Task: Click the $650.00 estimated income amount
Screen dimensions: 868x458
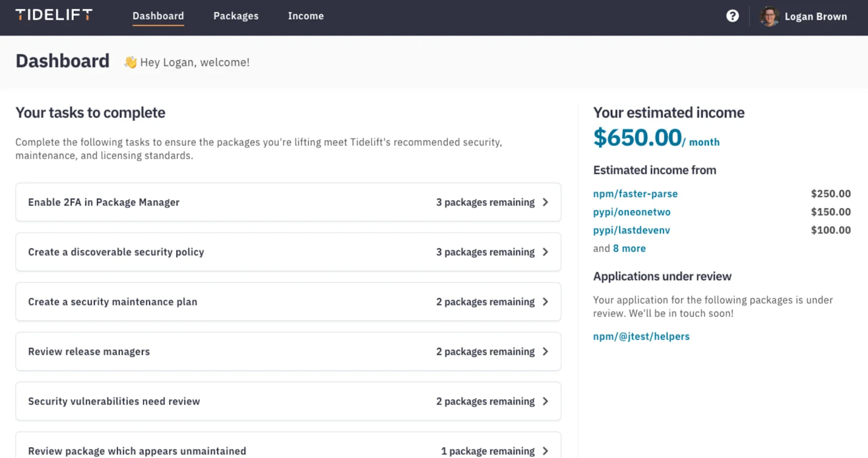Action: [637, 138]
